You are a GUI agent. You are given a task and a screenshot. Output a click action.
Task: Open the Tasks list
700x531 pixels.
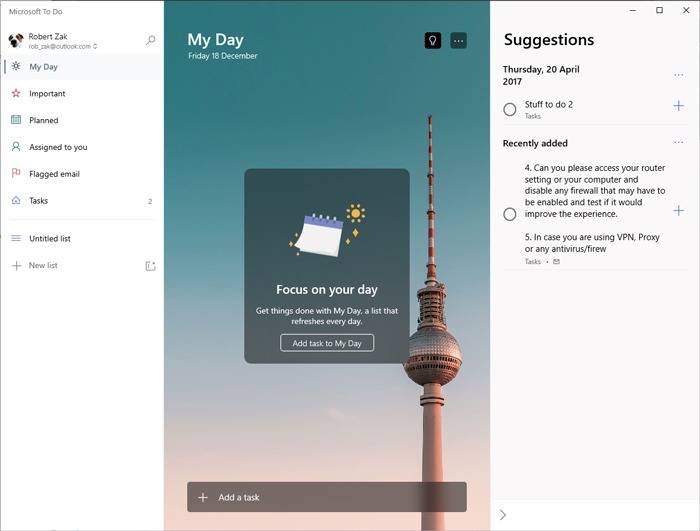click(82, 201)
